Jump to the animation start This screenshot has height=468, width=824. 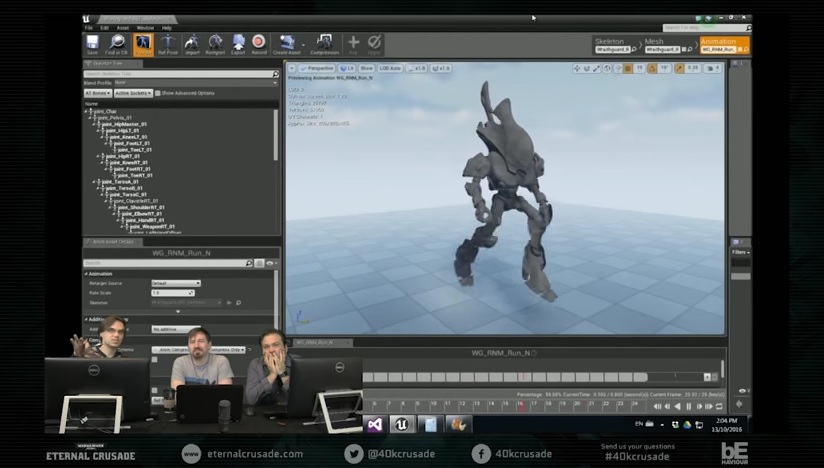coord(657,406)
